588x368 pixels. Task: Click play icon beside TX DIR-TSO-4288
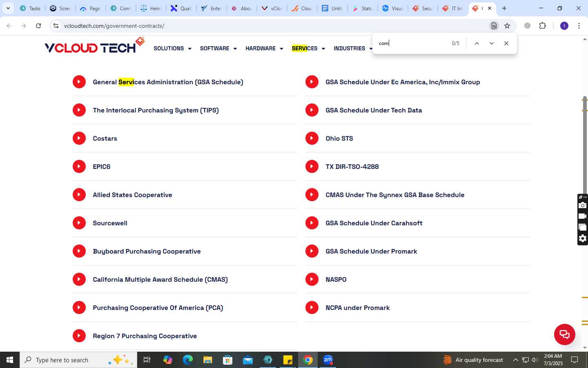312,166
